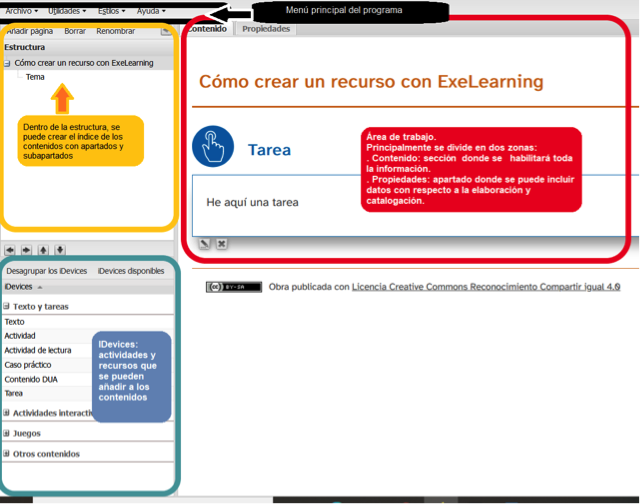Select the Tema page in structure
The image size is (640, 504).
click(35, 77)
